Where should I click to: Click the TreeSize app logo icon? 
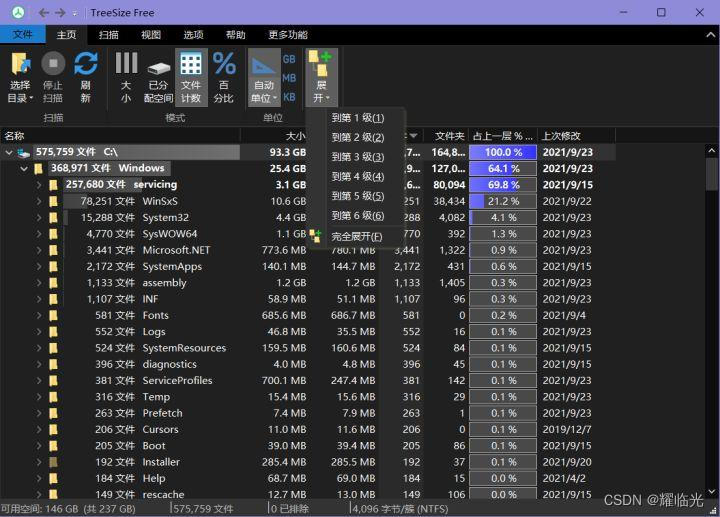[18, 12]
